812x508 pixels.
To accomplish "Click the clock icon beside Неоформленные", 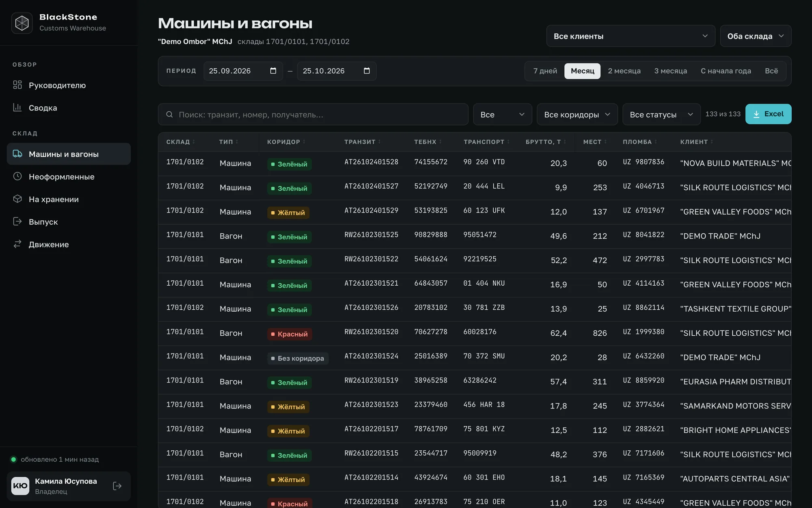I will click(x=17, y=176).
